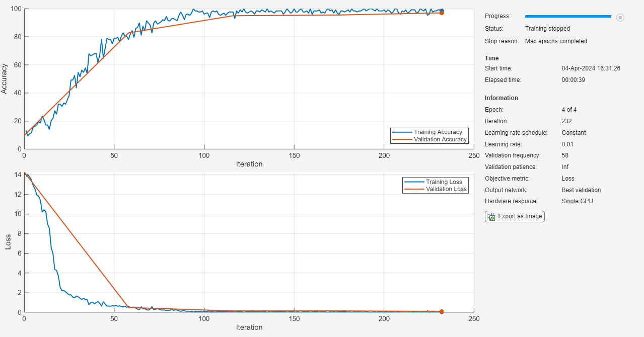Click the Iteration label under loss plot
This screenshot has height=337, width=644.
click(x=249, y=327)
